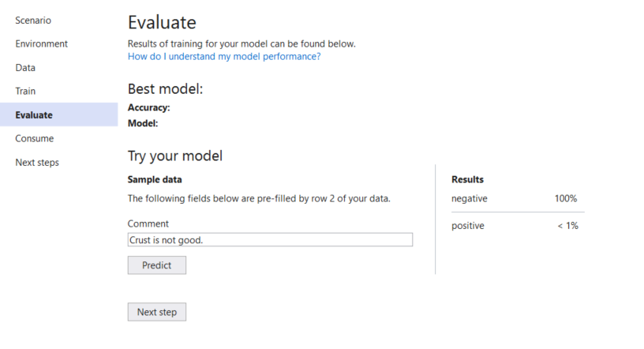Click the Comment field label
This screenshot has width=644, height=349.
click(148, 223)
